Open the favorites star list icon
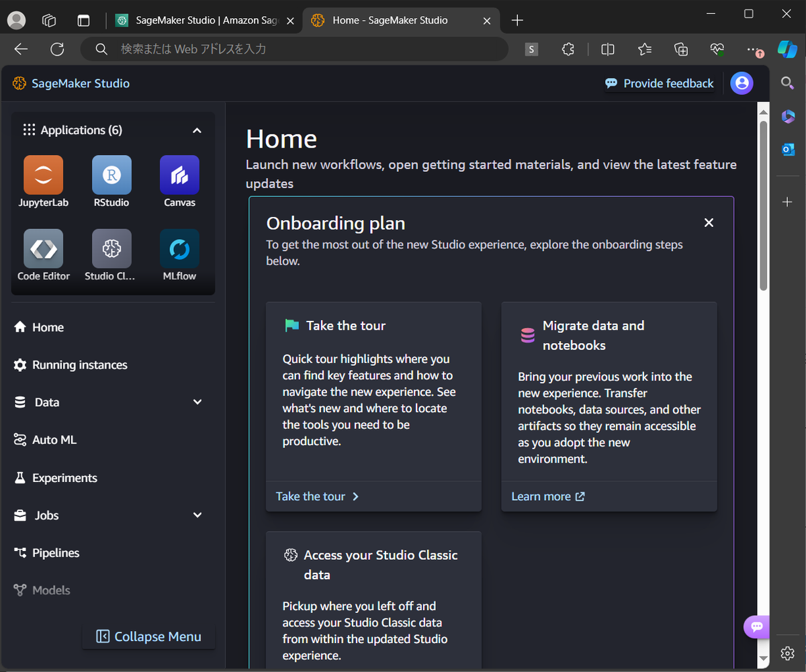The image size is (806, 672). click(x=645, y=49)
